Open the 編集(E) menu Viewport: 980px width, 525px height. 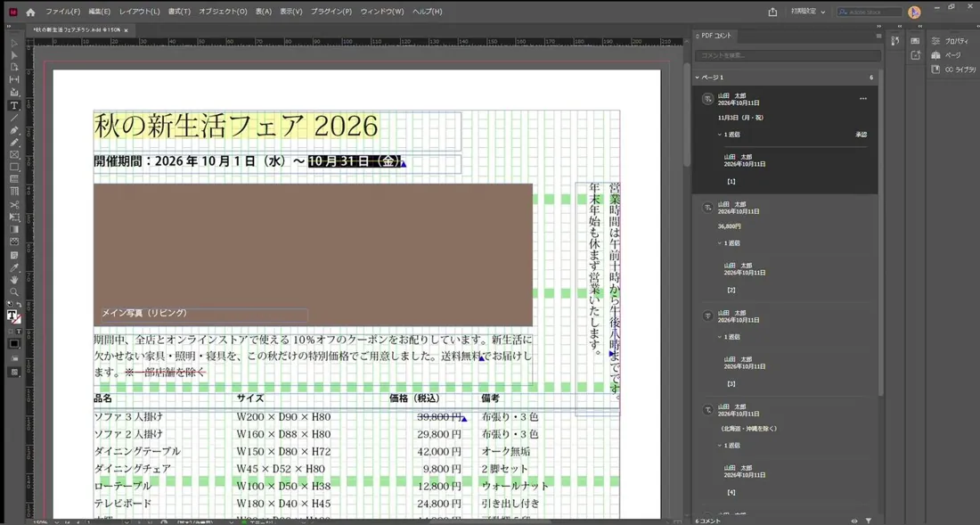point(100,12)
